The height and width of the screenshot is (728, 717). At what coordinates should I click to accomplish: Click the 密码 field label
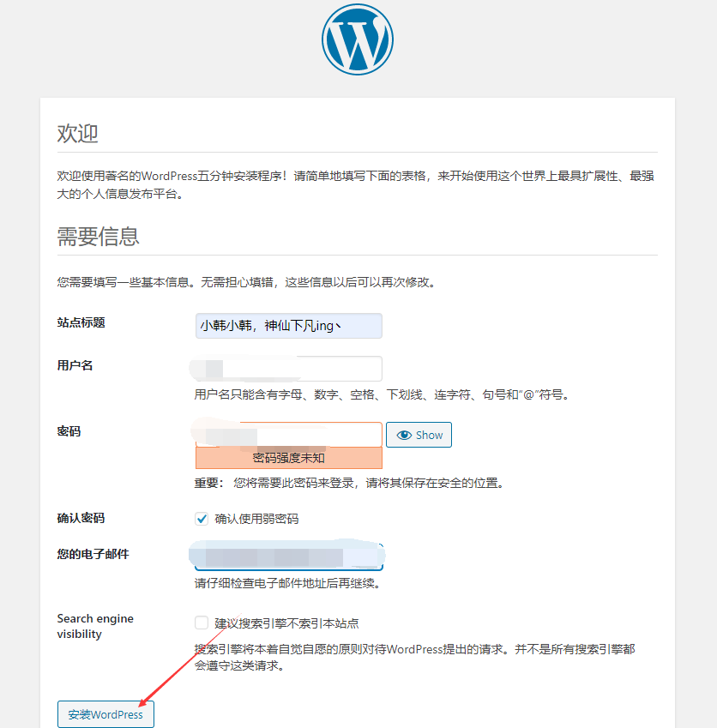point(69,431)
